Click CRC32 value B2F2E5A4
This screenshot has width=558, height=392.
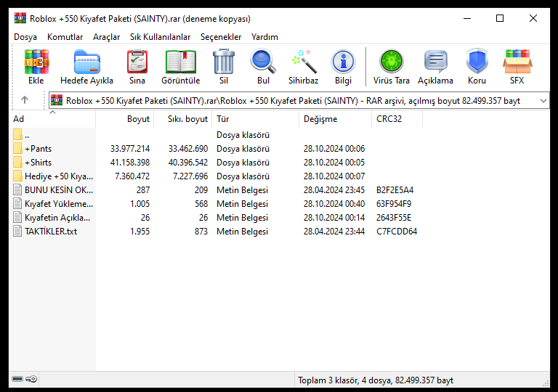(395, 190)
